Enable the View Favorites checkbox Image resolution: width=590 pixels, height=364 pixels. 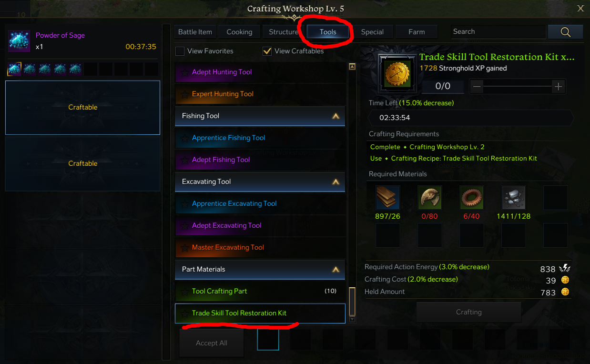point(180,51)
